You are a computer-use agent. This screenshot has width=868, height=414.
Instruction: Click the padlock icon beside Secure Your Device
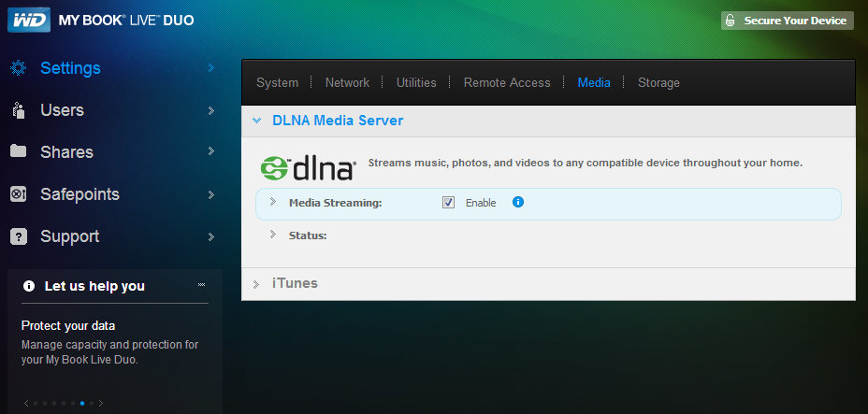[731, 21]
